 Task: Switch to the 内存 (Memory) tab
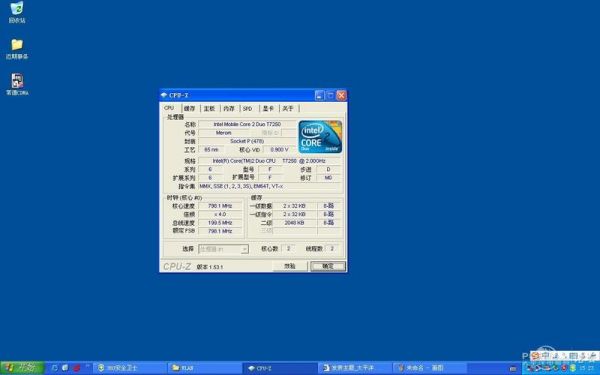tap(229, 109)
